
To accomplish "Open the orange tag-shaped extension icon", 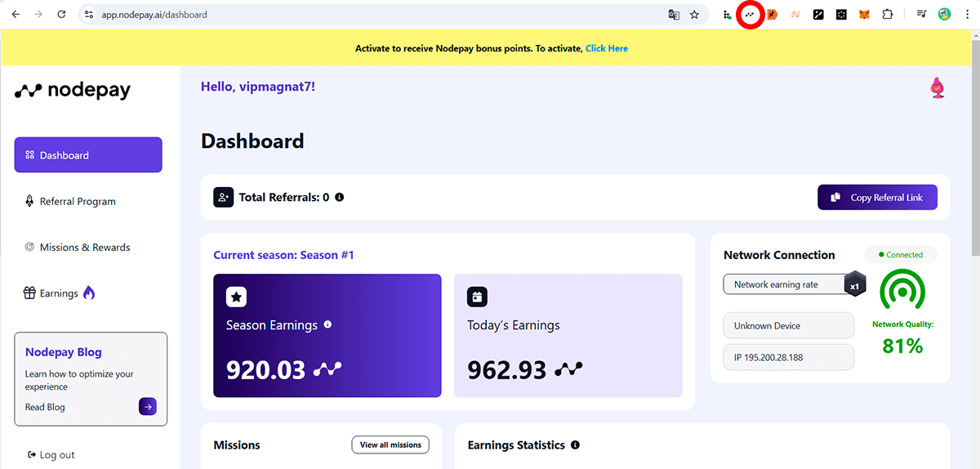I will pyautogui.click(x=772, y=15).
